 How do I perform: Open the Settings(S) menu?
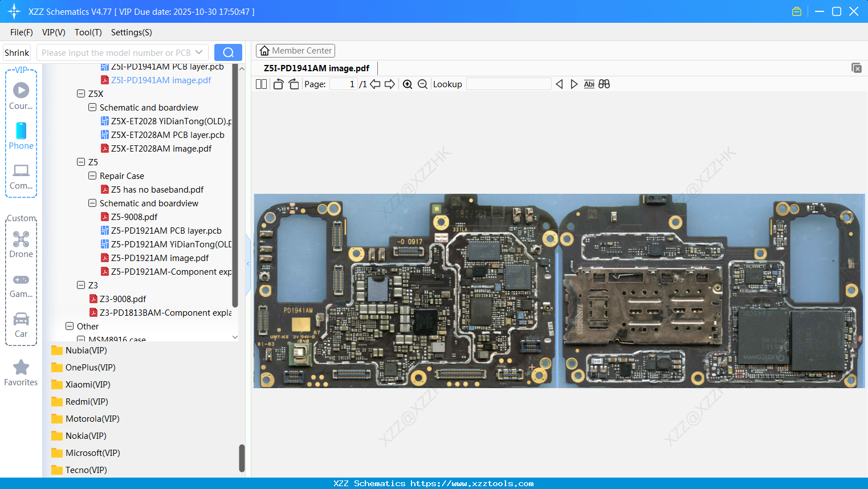pos(131,32)
